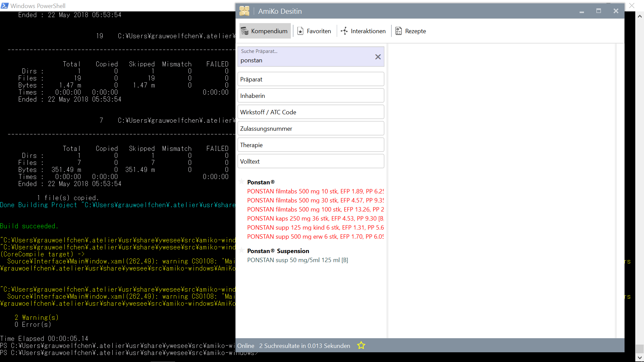644x362 pixels.
Task: Select PONSTAN supp 500 mg erw 6 stk
Action: (x=316, y=236)
